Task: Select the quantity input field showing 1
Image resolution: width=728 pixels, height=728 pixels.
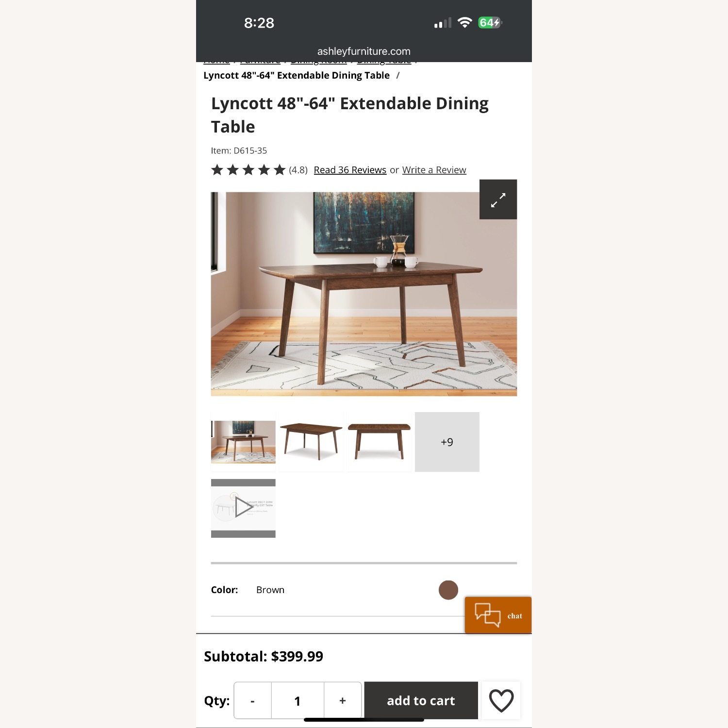Action: [x=298, y=700]
